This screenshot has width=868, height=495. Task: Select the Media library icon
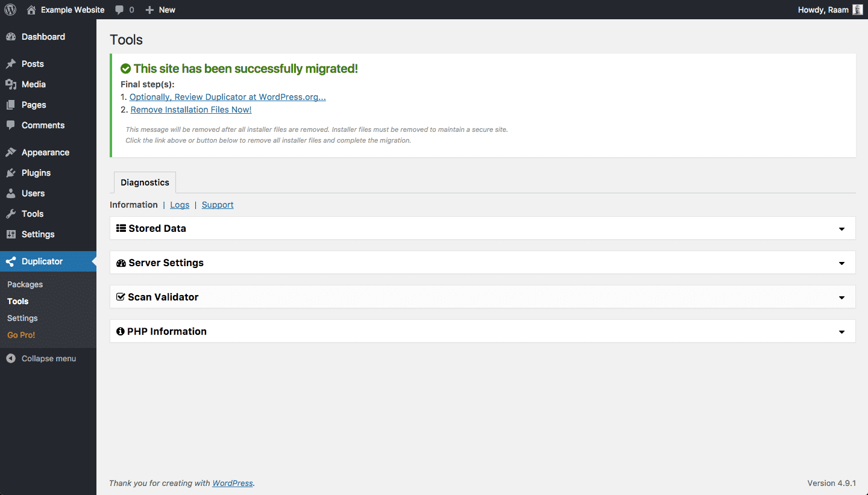click(10, 84)
